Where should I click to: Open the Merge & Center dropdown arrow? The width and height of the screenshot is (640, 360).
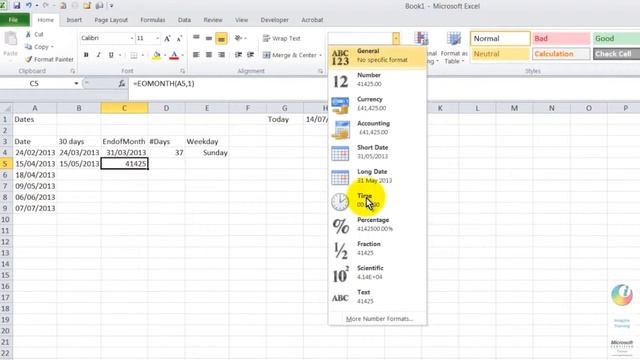click(320, 55)
